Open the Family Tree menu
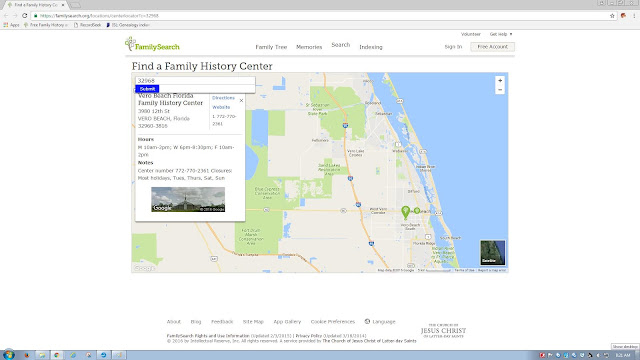640x360 pixels. [x=271, y=47]
